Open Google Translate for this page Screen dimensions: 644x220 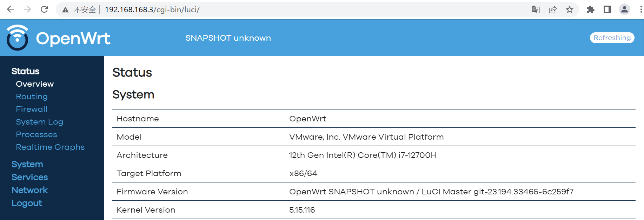[536, 9]
